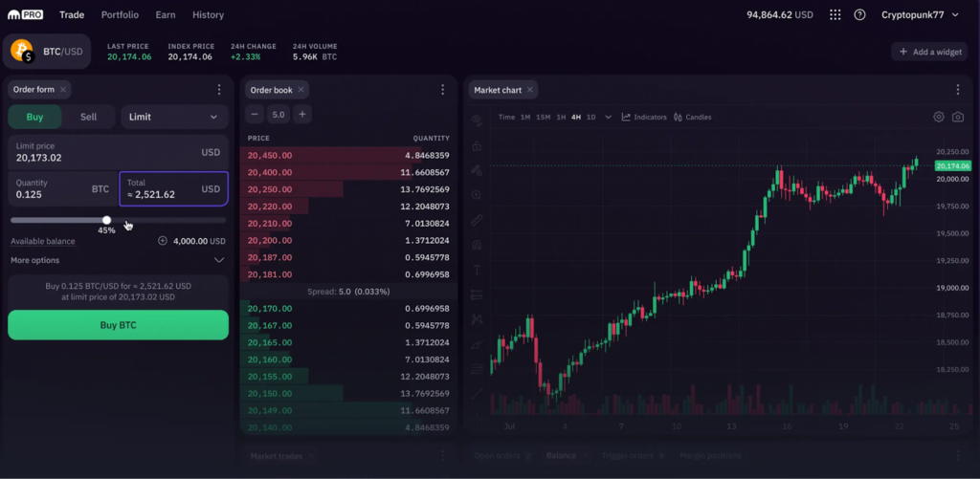Image resolution: width=980 pixels, height=479 pixels.
Task: Switch order side to Sell
Action: (x=89, y=117)
